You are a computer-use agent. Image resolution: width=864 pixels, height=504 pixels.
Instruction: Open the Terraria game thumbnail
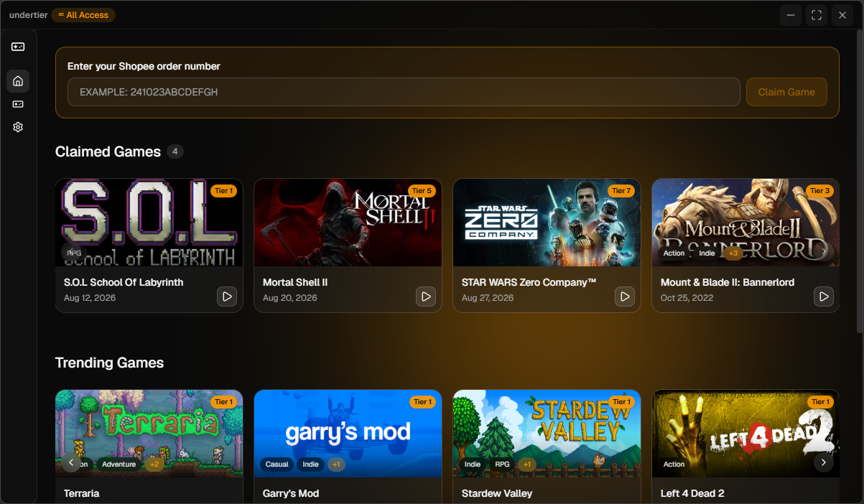coord(149,434)
